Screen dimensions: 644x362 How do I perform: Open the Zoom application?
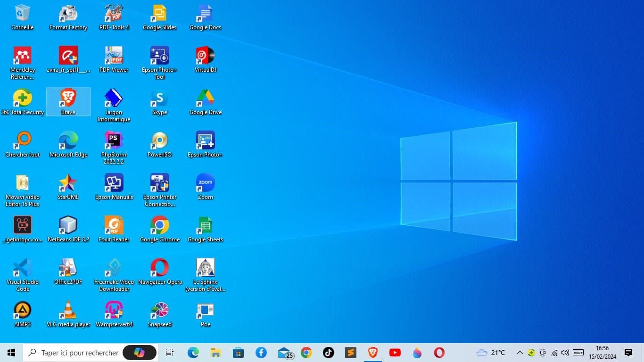point(205,184)
